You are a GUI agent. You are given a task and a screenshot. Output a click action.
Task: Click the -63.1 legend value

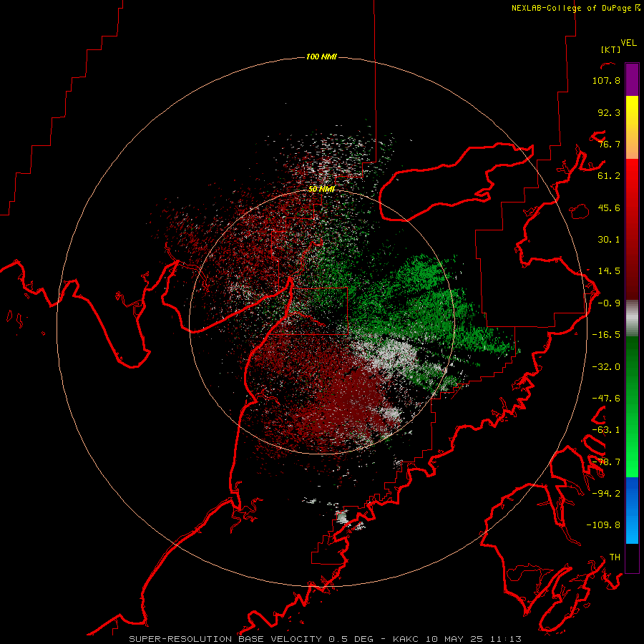[606, 430]
